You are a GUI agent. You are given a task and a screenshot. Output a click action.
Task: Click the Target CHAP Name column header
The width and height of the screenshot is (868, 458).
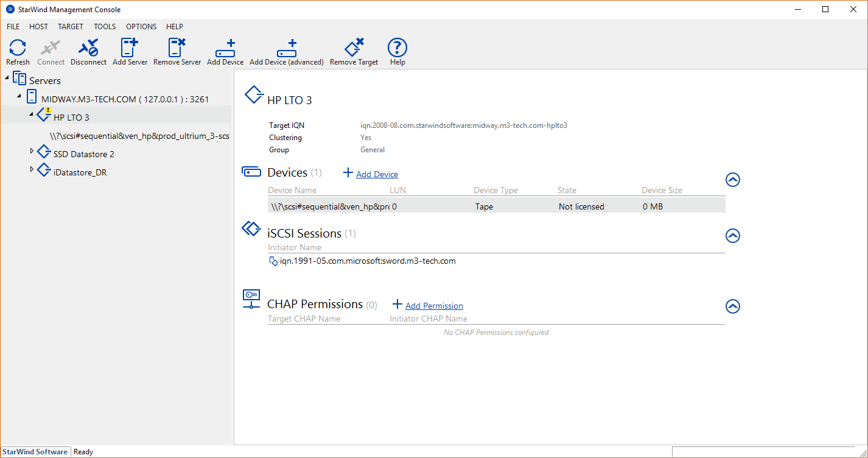click(304, 319)
